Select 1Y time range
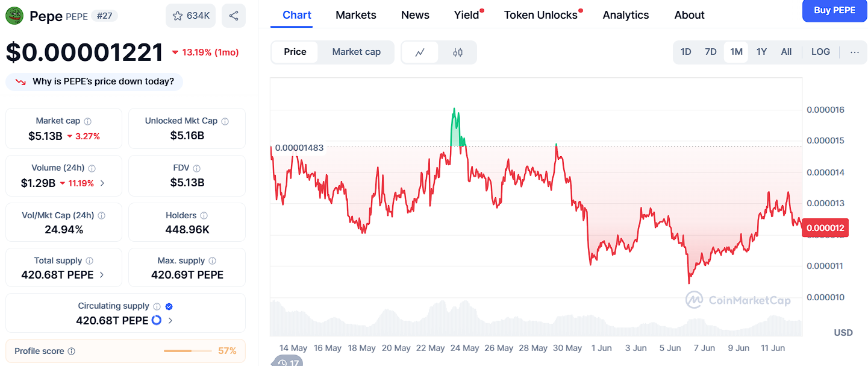 coord(761,52)
